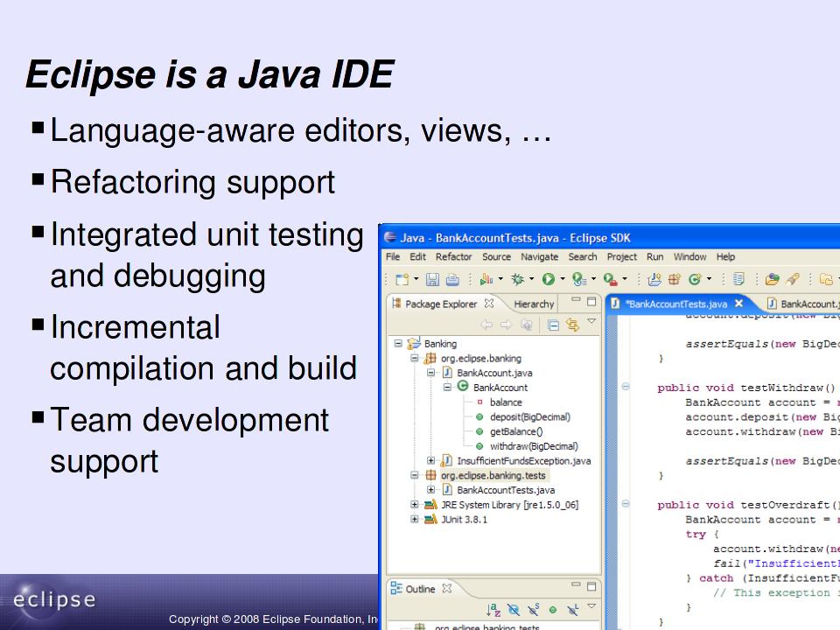Click the New wizard toolbar icon
Viewport: 840px width, 630px height.
[402, 279]
